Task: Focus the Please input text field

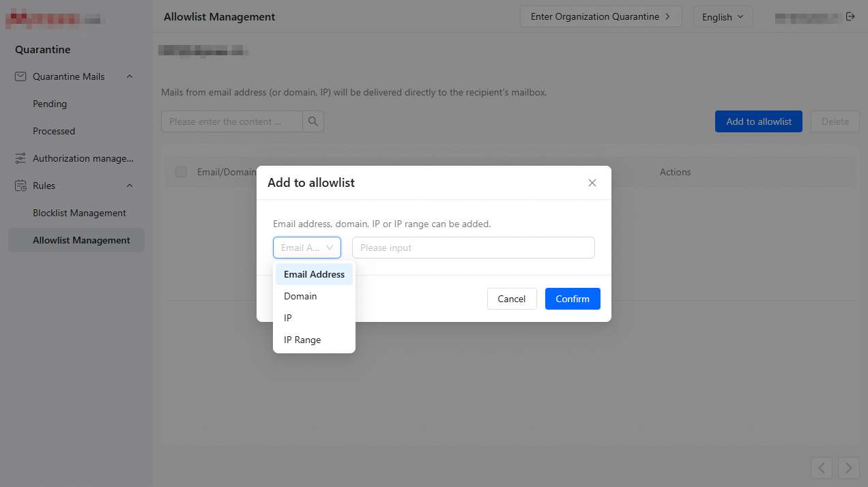Action: pyautogui.click(x=474, y=248)
